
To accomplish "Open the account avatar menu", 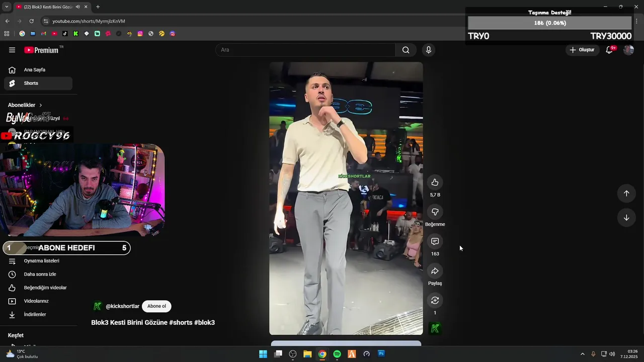I will [x=628, y=50].
